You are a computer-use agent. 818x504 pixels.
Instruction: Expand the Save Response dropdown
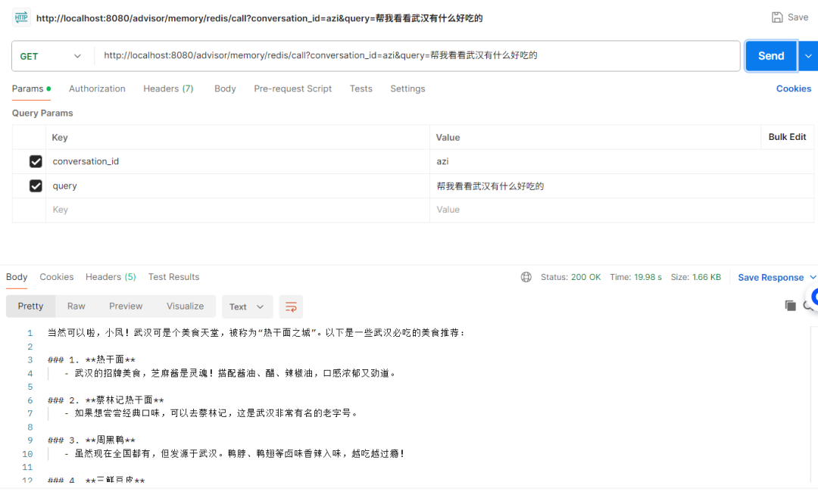tap(813, 277)
